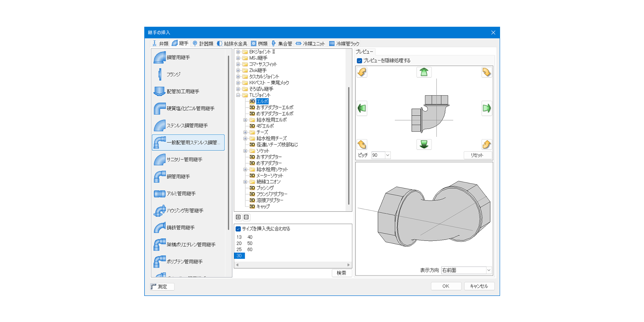Click the green right arrow in preview
The width and height of the screenshot is (644, 322).
tap(486, 108)
